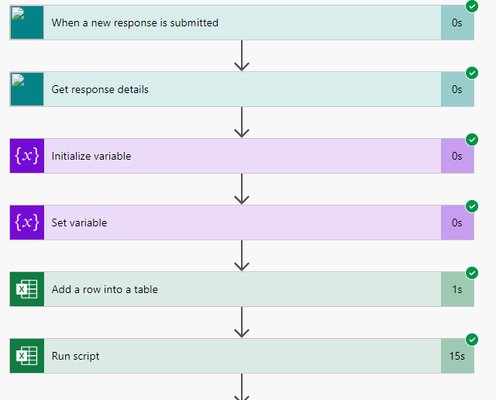
Task: Click the 0s duration on Get response details
Action: point(457,89)
